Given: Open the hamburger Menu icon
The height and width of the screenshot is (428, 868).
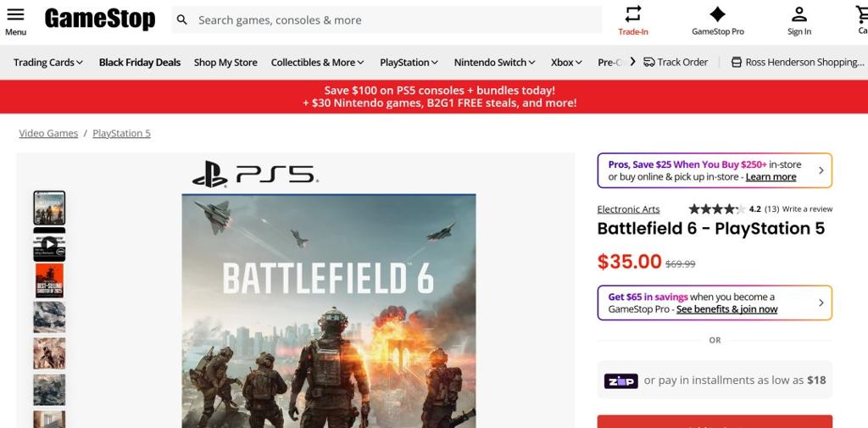Looking at the screenshot, I should pos(15,15).
